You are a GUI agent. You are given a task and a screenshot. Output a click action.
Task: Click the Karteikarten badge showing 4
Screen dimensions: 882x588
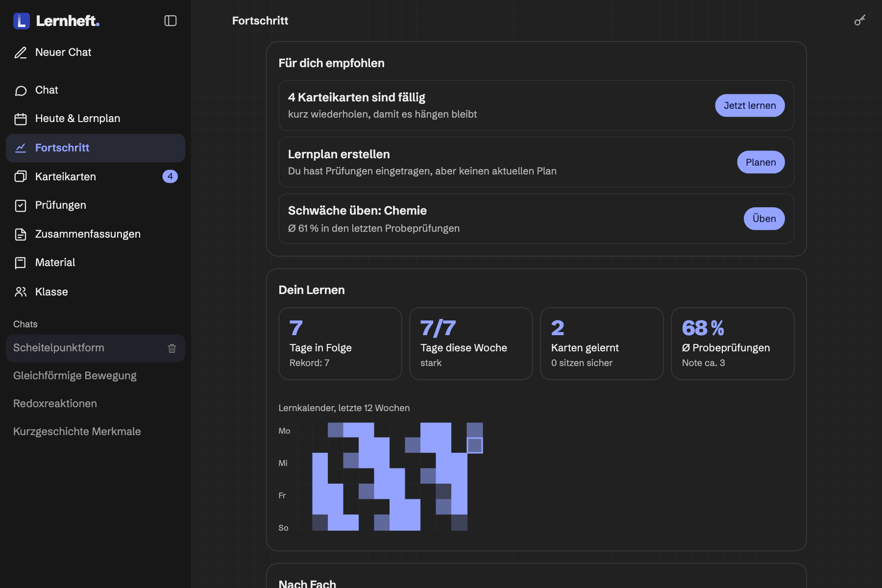[170, 176]
